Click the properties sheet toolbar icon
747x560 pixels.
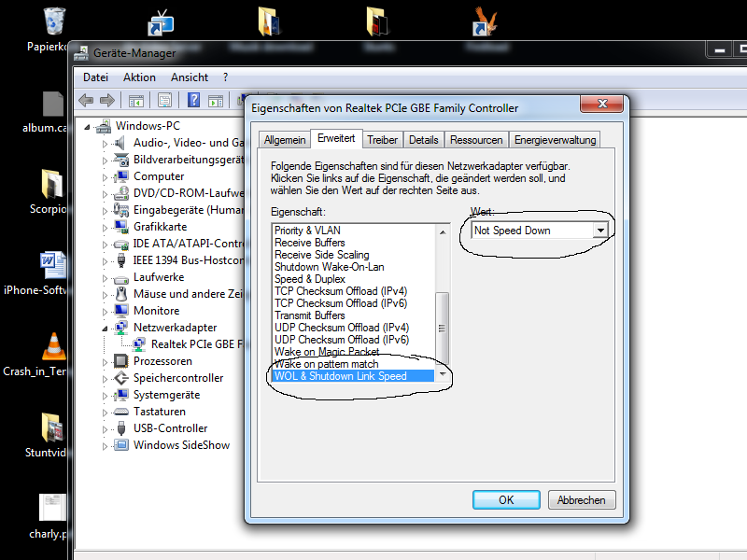[x=165, y=101]
